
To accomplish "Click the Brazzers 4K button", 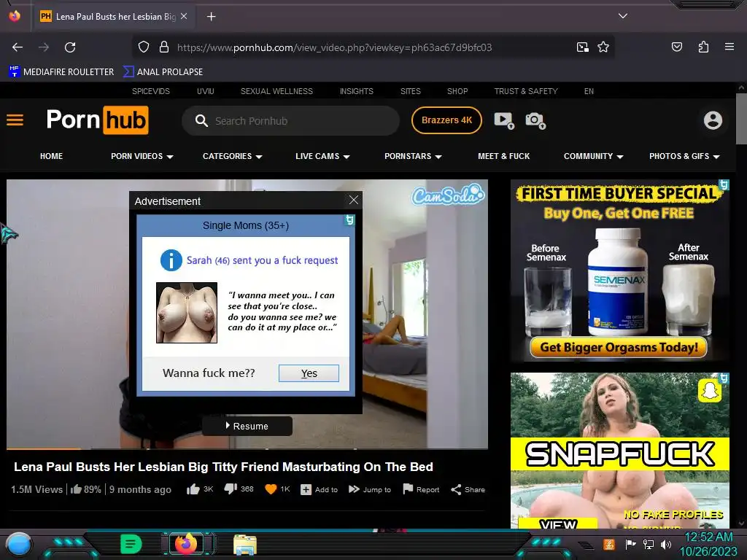I will 446,120.
